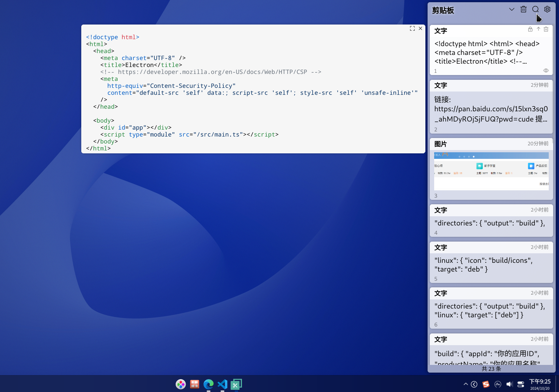Expand the clipboard header chevron dropdown

[512, 9]
